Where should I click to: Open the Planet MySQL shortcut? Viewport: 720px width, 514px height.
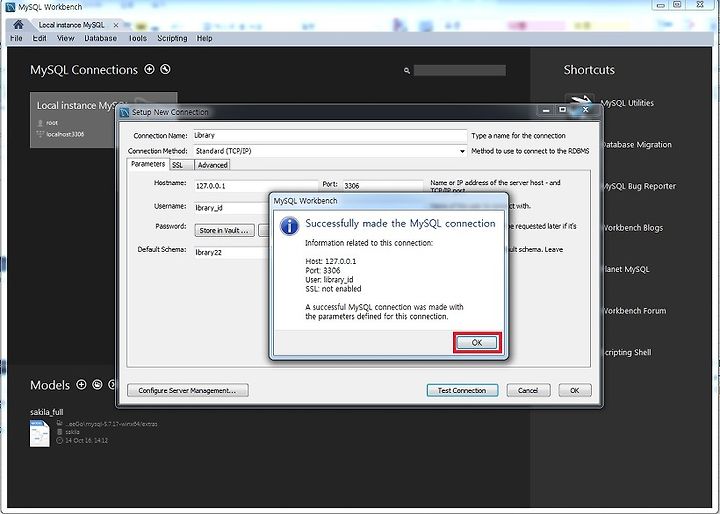pyautogui.click(x=626, y=269)
